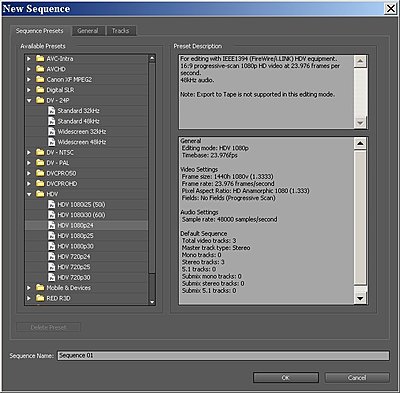
Task: Click the HDV 1080i30 (60i) preset icon
Action: (51, 215)
